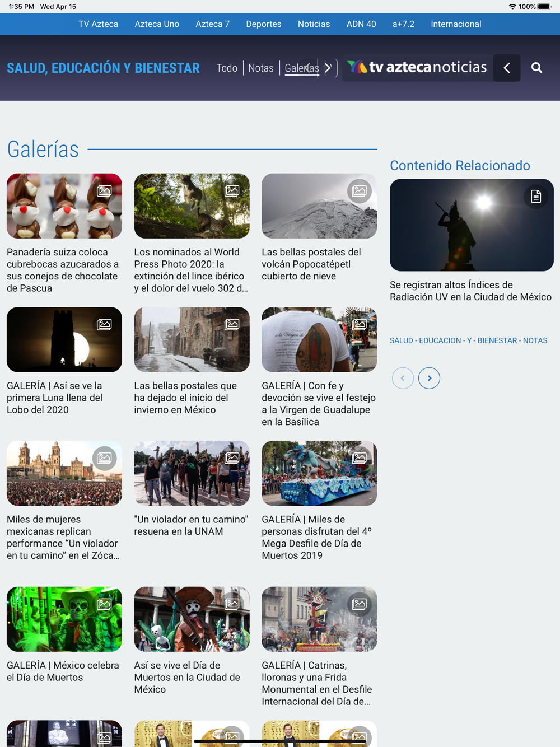Image resolution: width=560 pixels, height=747 pixels.
Task: Select the Notas section tab
Action: click(x=261, y=68)
